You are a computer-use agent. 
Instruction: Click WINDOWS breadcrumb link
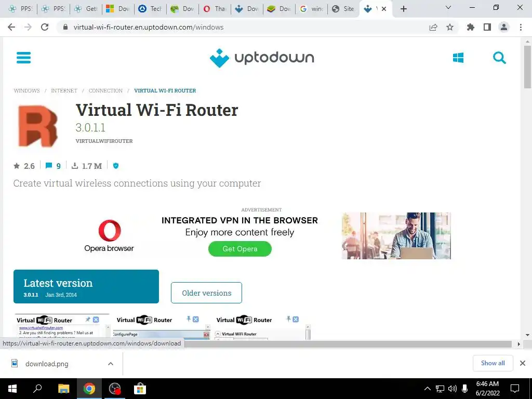click(27, 90)
